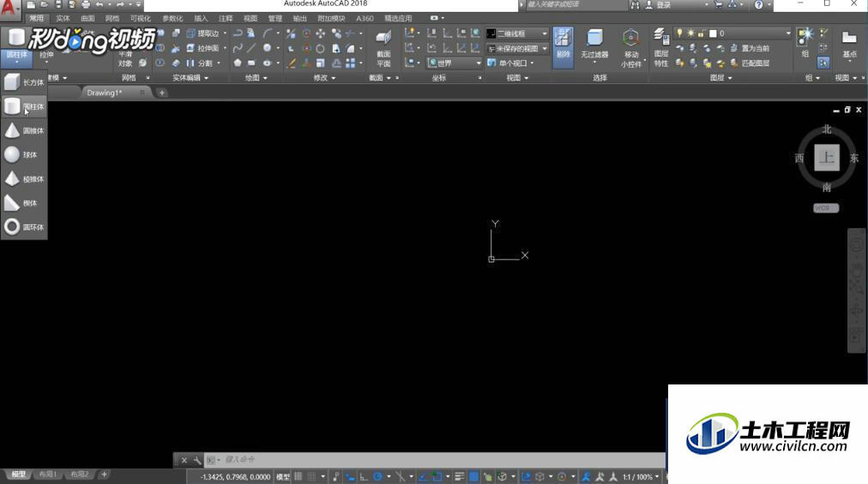The width and height of the screenshot is (868, 484).
Task: Expand the 修改 (Modify) panel title
Action: pyautogui.click(x=324, y=78)
